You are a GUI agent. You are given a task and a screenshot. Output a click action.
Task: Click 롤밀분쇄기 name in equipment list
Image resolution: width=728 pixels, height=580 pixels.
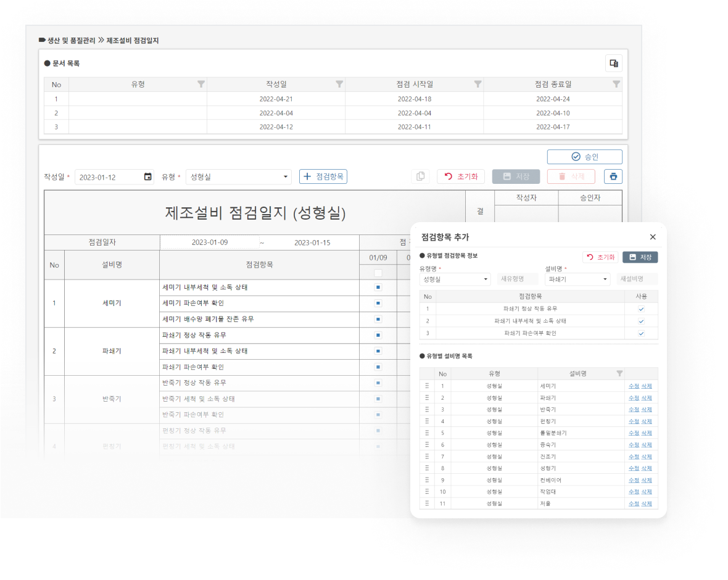point(553,433)
